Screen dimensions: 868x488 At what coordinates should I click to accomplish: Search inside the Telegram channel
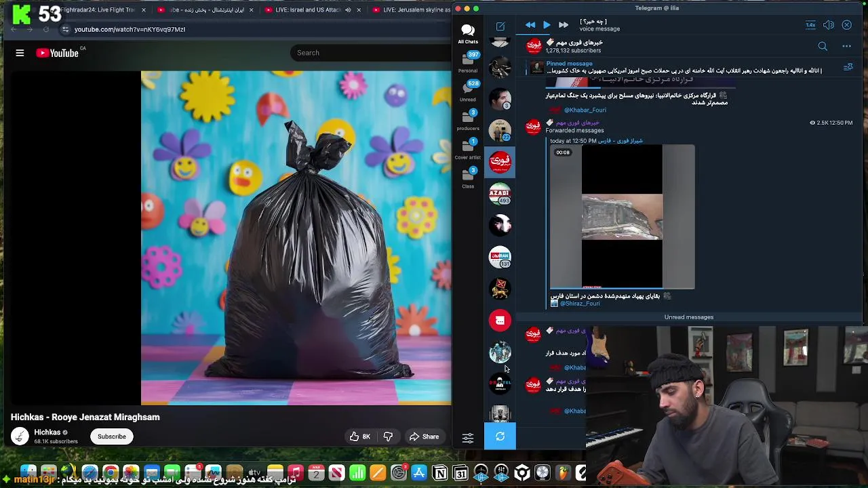[x=823, y=46]
